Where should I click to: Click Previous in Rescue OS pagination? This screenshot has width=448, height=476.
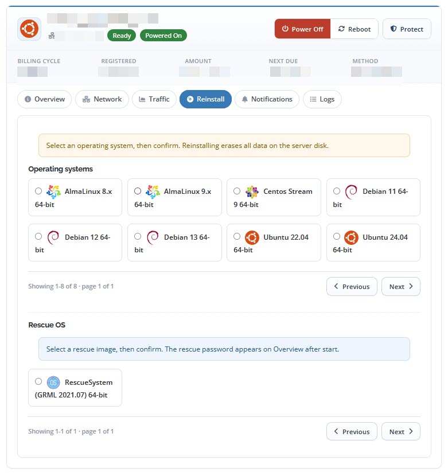pos(352,431)
